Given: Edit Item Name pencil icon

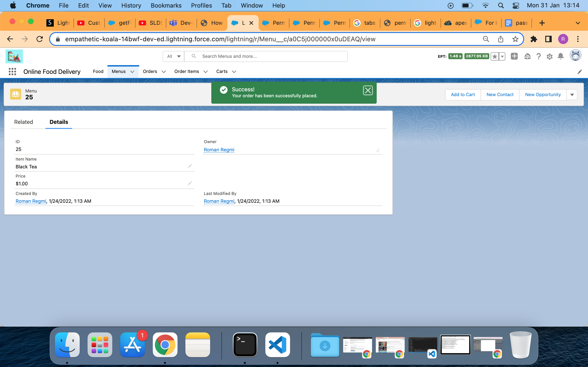Looking at the screenshot, I should [x=190, y=166].
